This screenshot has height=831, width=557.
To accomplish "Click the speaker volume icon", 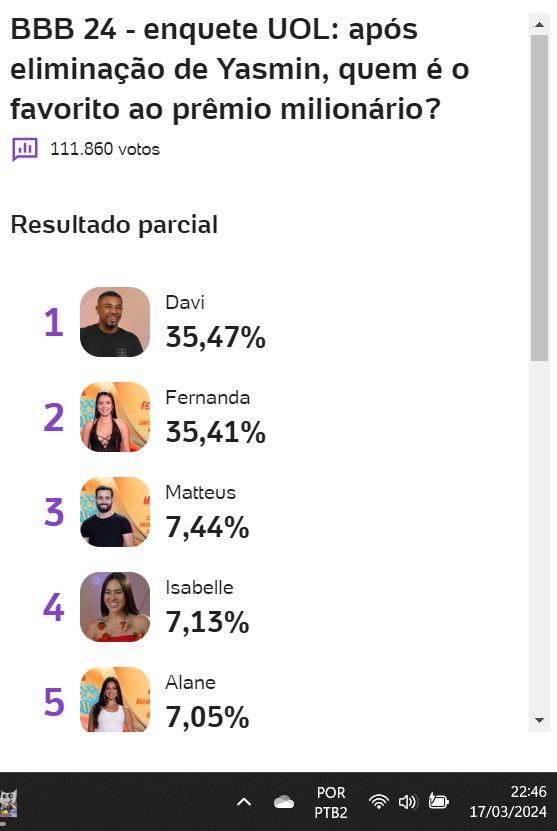I will pos(408,802).
